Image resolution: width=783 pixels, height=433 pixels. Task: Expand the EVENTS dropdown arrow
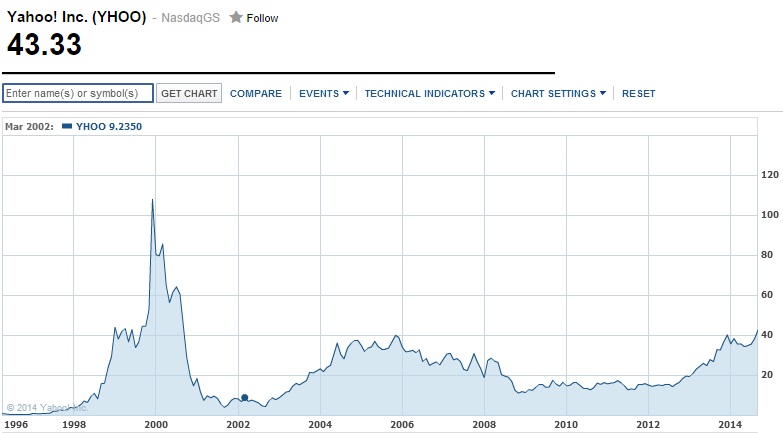[x=346, y=93]
